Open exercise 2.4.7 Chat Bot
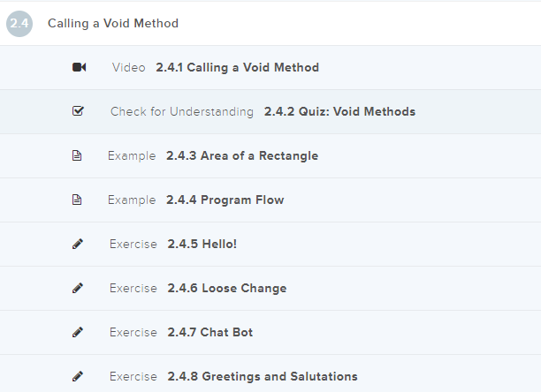541x392 pixels. [210, 333]
